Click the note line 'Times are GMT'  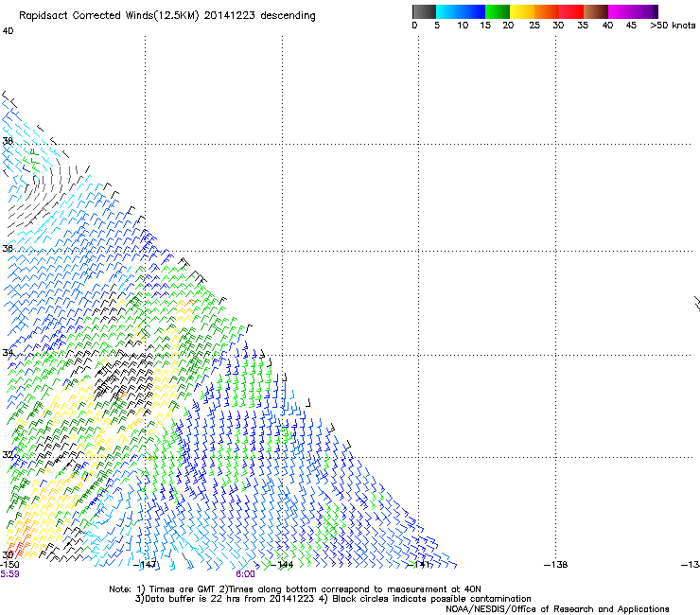click(x=181, y=589)
